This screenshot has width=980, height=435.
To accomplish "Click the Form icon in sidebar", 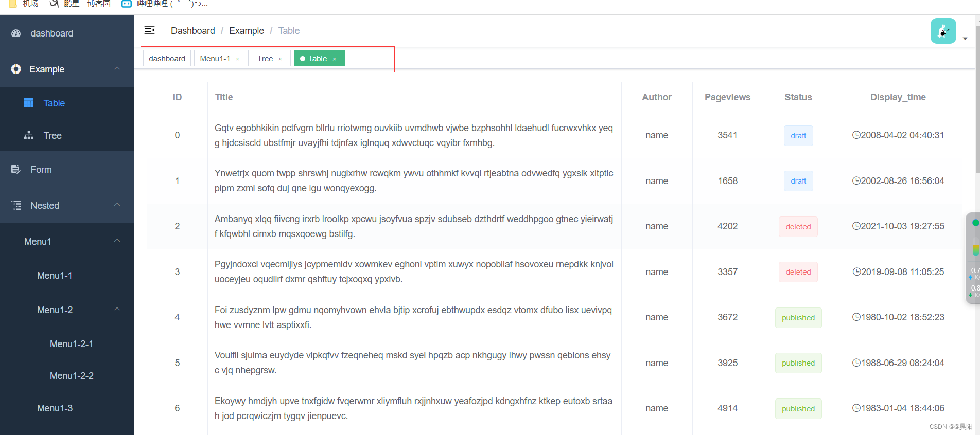I will [x=16, y=169].
